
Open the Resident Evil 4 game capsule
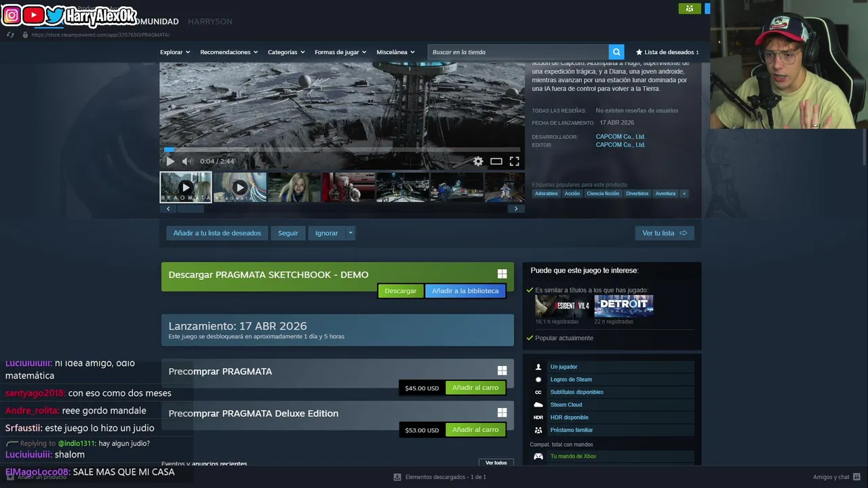(563, 306)
